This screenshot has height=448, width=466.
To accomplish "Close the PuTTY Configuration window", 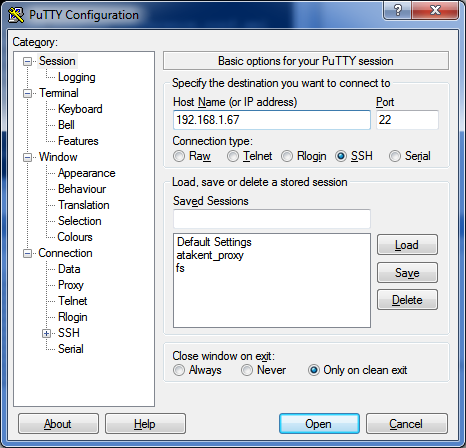I will point(435,11).
